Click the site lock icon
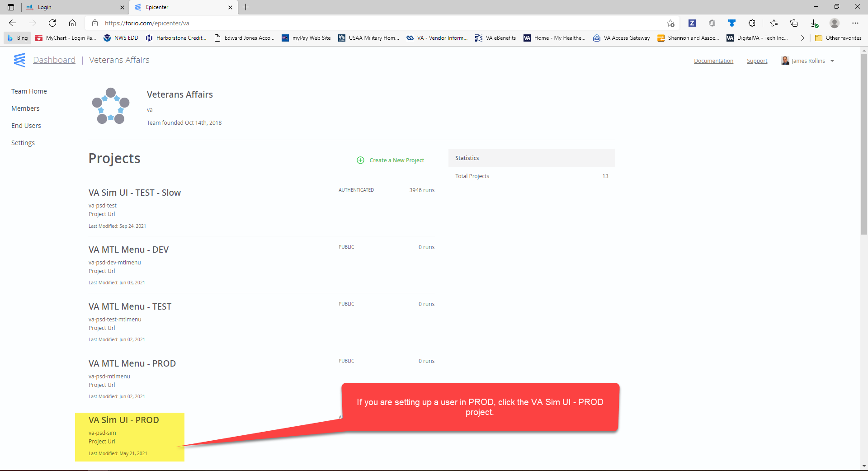Image resolution: width=868 pixels, height=471 pixels. [95, 23]
